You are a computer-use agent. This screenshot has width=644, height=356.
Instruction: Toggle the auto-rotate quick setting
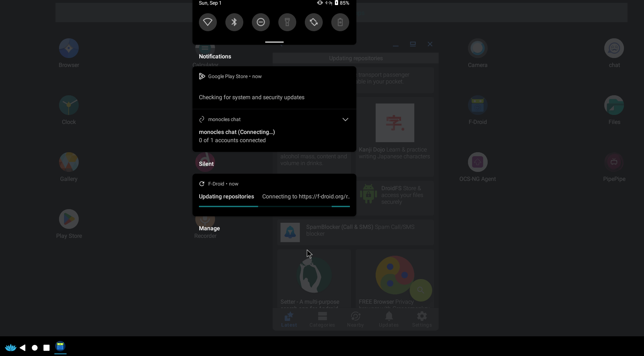tap(314, 22)
